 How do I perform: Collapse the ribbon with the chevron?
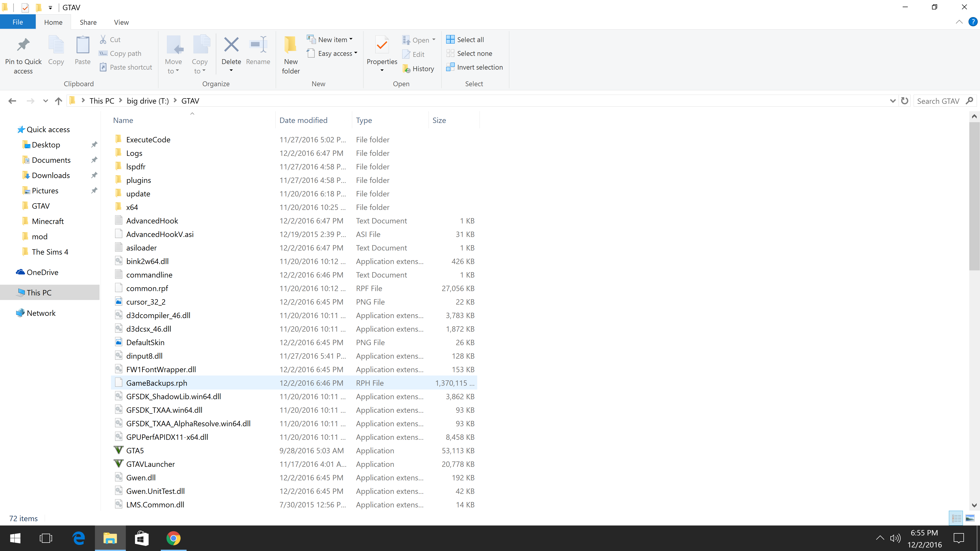tap(959, 22)
